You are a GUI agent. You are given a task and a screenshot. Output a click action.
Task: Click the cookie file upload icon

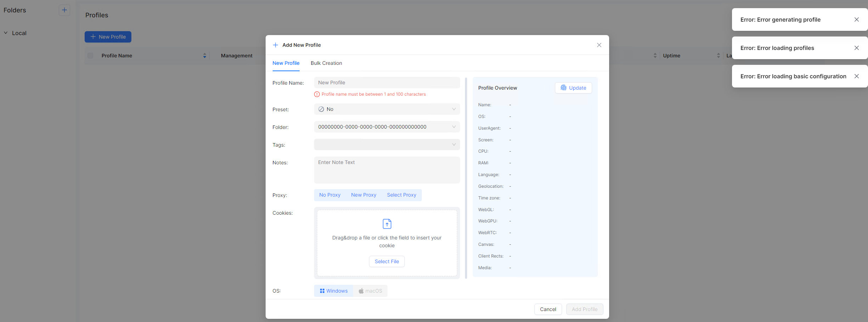tap(387, 224)
